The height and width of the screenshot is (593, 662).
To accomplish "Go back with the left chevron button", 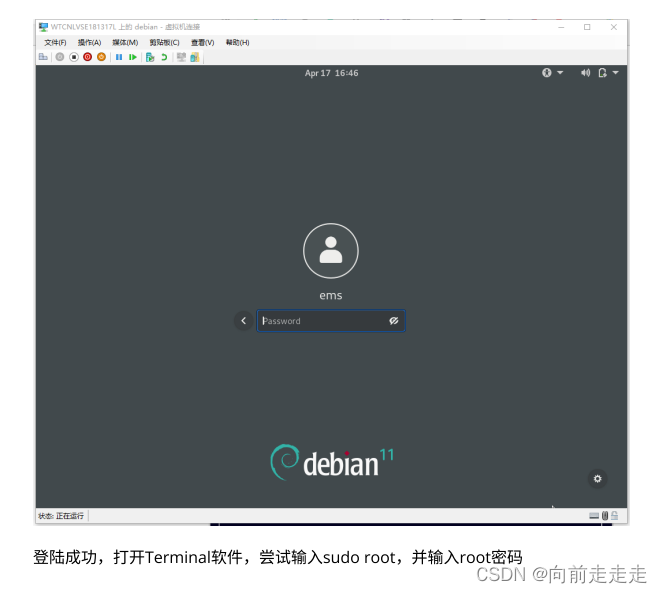I will (x=244, y=321).
